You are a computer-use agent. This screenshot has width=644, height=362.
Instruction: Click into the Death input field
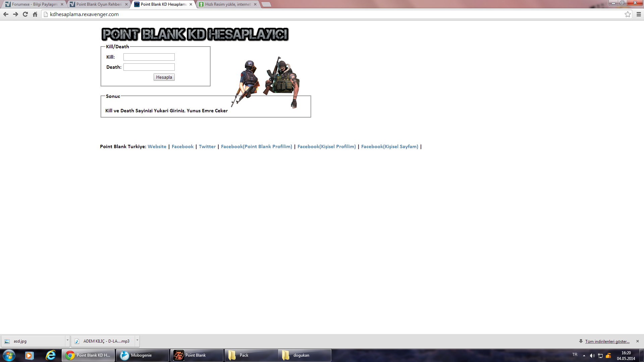click(149, 67)
